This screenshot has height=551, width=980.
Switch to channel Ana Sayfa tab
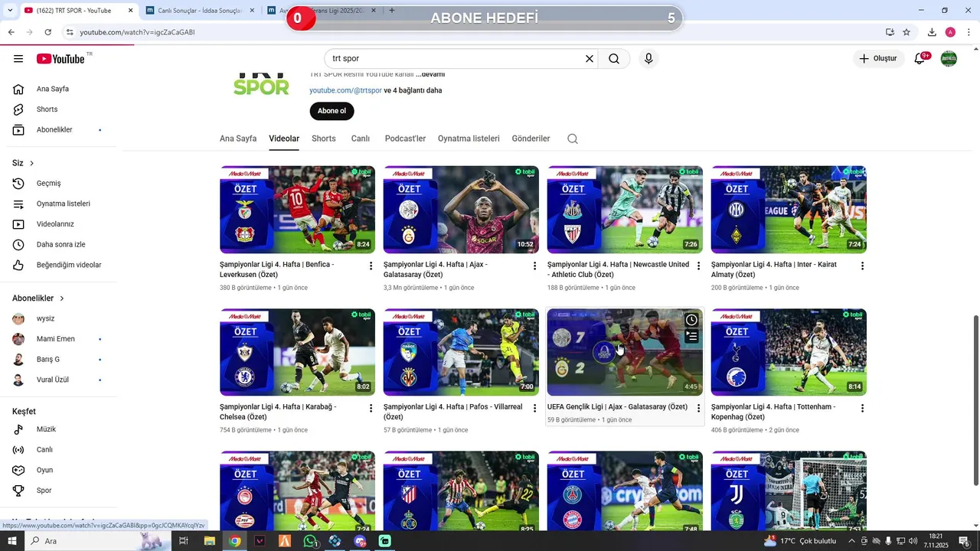coord(238,139)
